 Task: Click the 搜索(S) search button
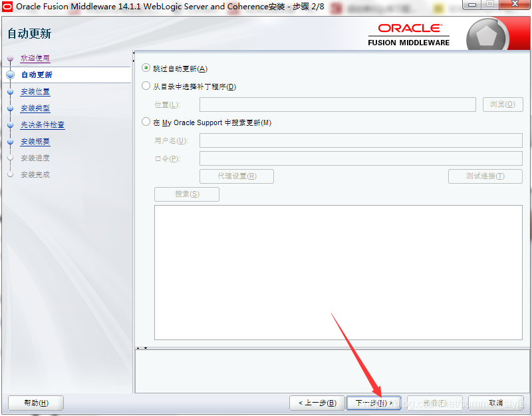pos(187,194)
